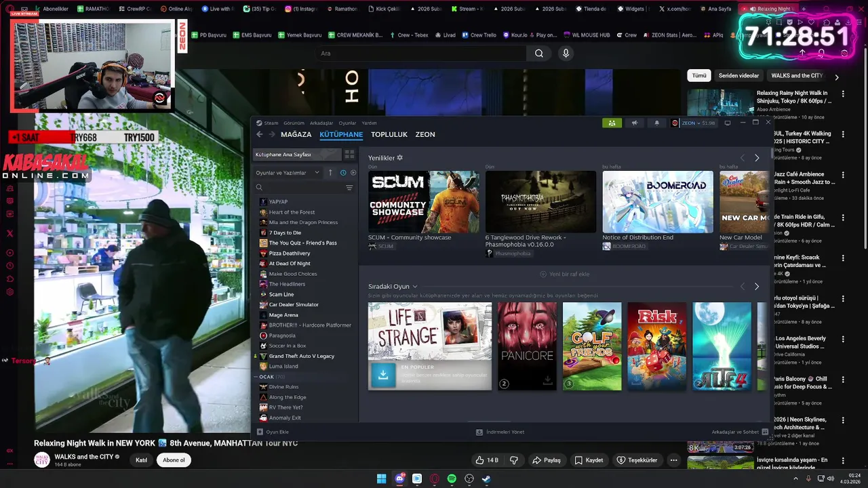This screenshot has height=488, width=868.
Task: Open advanced library filter icon
Action: [349, 188]
